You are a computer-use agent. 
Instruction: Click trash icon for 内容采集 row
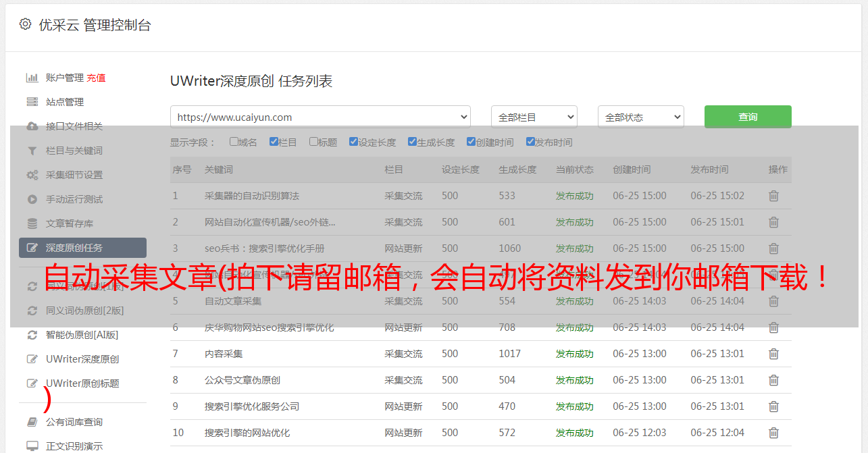[x=773, y=354]
